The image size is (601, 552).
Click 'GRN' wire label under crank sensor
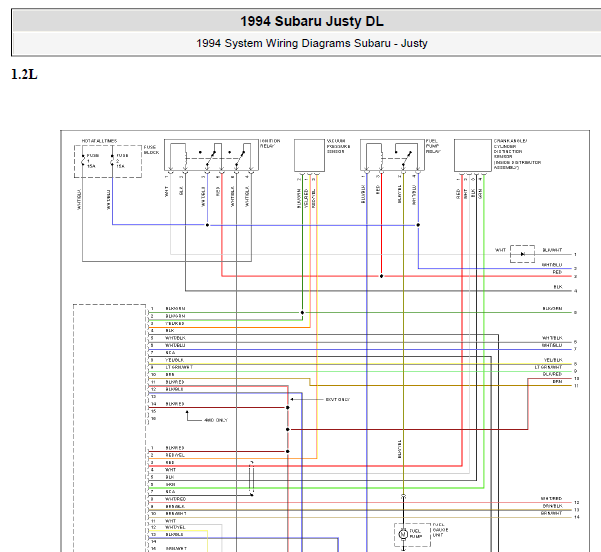[x=480, y=194]
